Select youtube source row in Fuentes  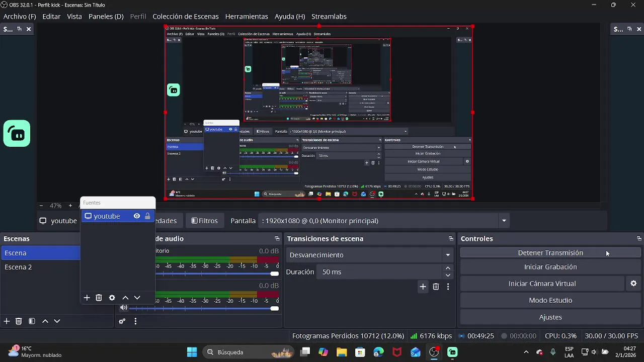click(117, 216)
